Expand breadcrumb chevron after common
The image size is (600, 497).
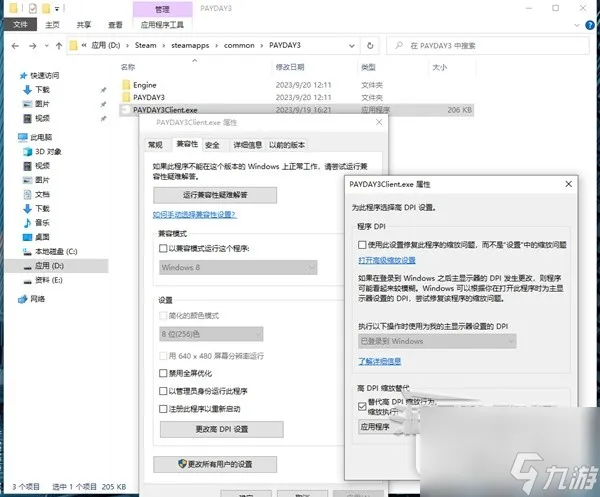point(262,46)
